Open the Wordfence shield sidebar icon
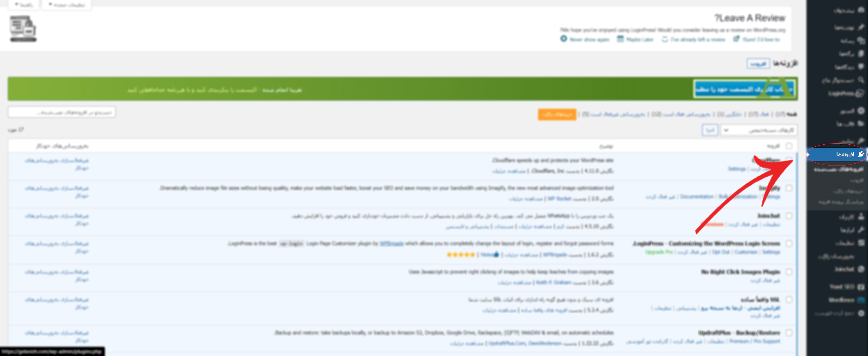 pos(861,300)
